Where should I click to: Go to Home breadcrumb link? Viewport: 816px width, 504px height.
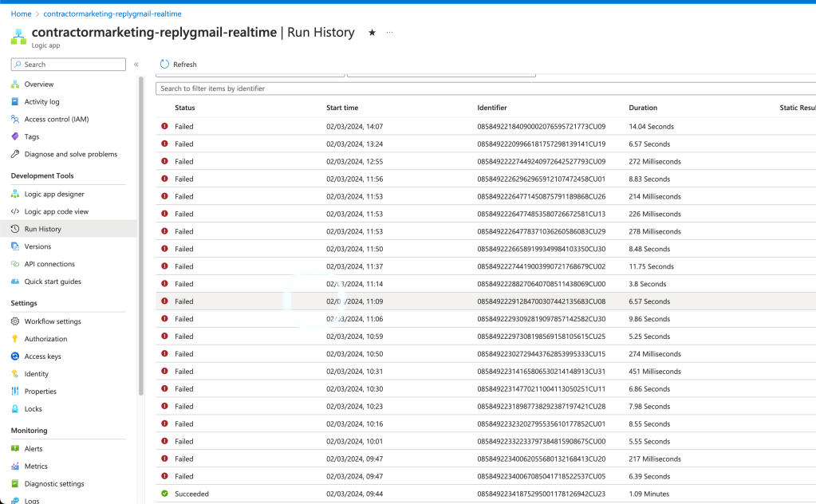click(x=22, y=14)
